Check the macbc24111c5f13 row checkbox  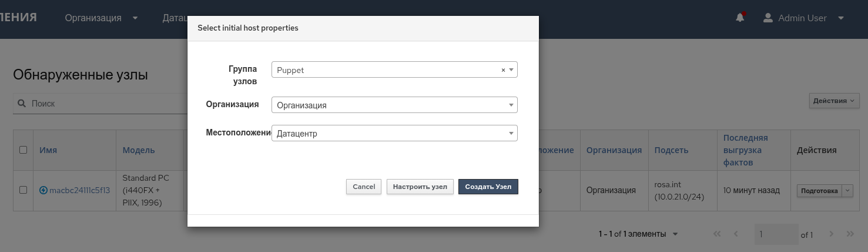24,190
